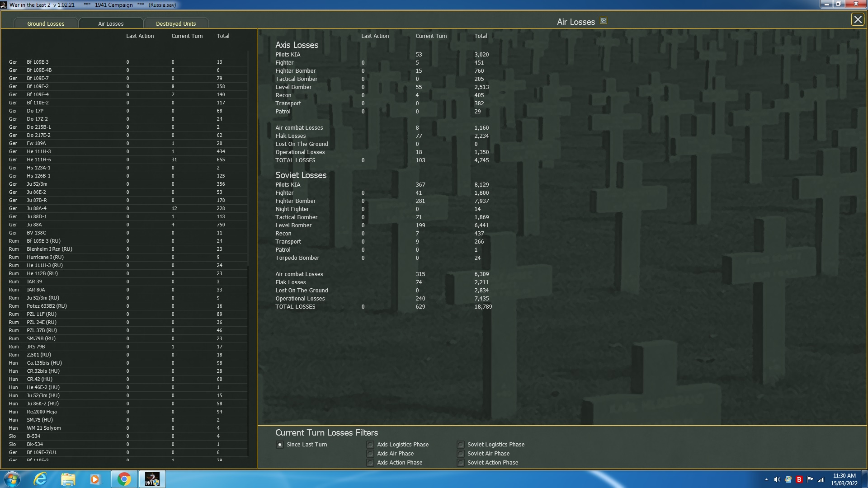Enable the Soviet Logistics Phase filter

coord(461,445)
